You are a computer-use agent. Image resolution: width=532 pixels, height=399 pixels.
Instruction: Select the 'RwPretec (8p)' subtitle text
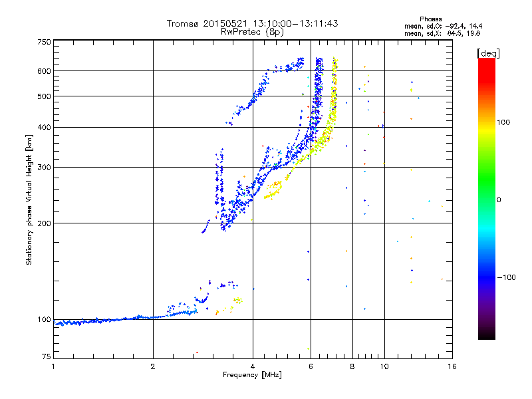coord(252,32)
